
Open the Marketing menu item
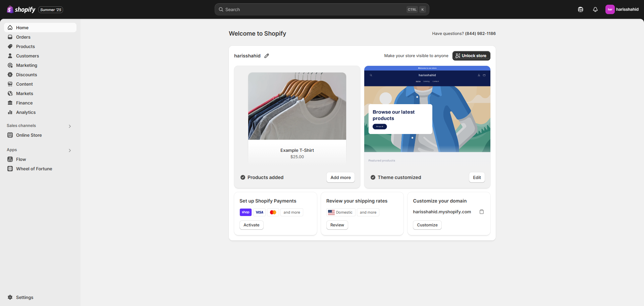pyautogui.click(x=40, y=65)
